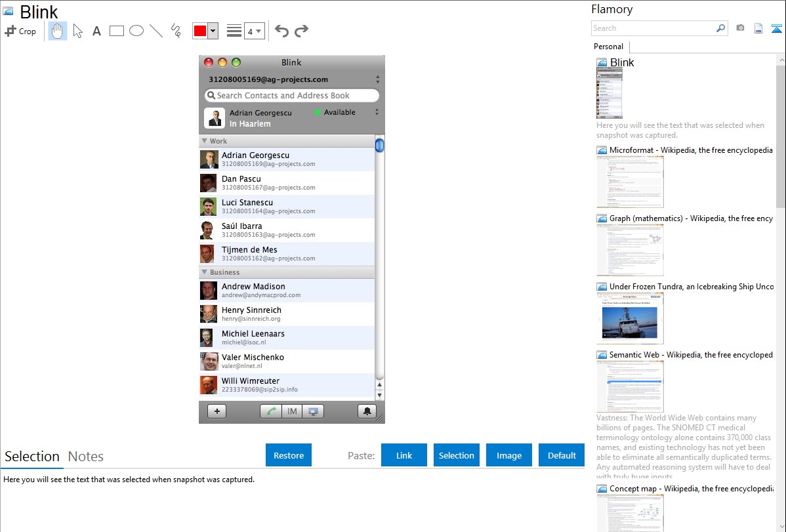This screenshot has height=532, width=786.
Task: Click the IM chat button
Action: point(292,411)
